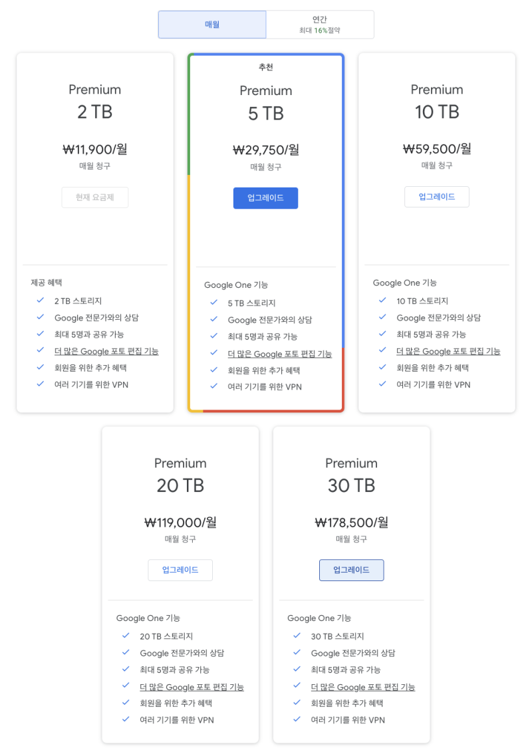Open 더 많은 Google 포토 편집 기능 link on 5 TB card

279,354
